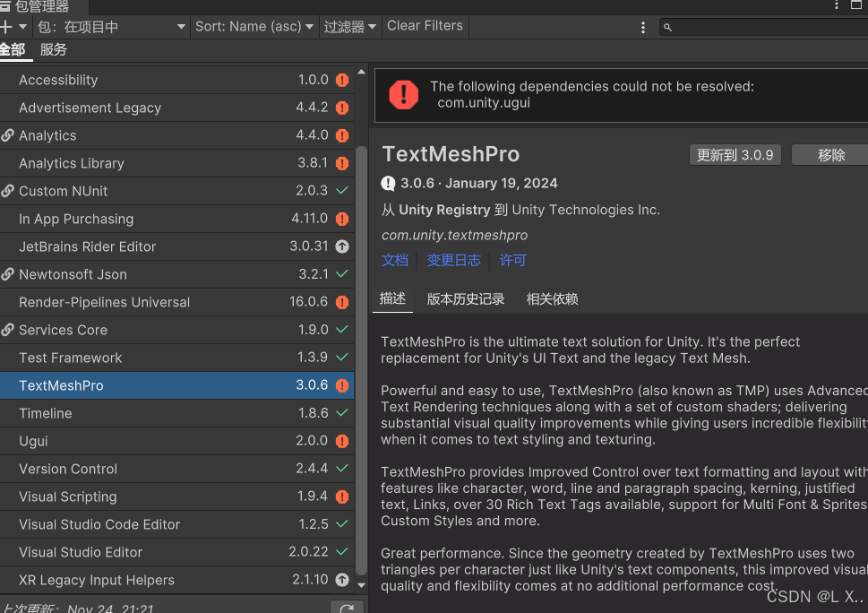Image resolution: width=868 pixels, height=613 pixels.
Task: Click the package list vertical scrollbar thumb
Action: tap(362, 361)
